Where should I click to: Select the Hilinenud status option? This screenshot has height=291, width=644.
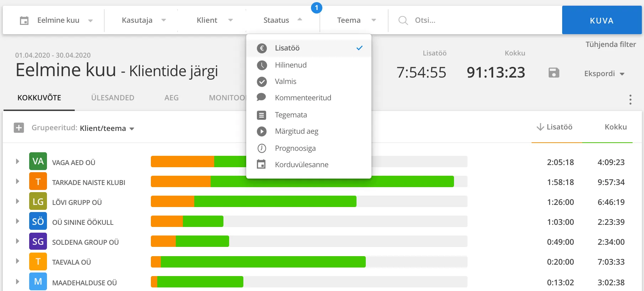[309, 65]
